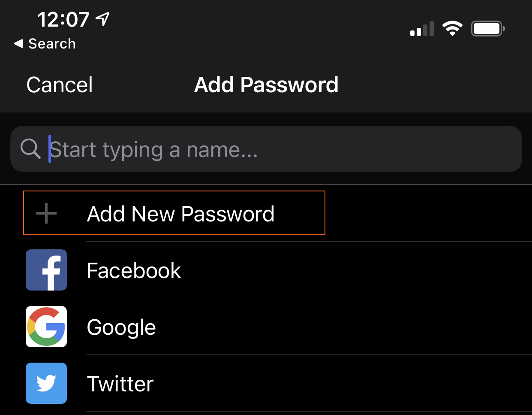Tap the battery indicator icon

pos(488,29)
